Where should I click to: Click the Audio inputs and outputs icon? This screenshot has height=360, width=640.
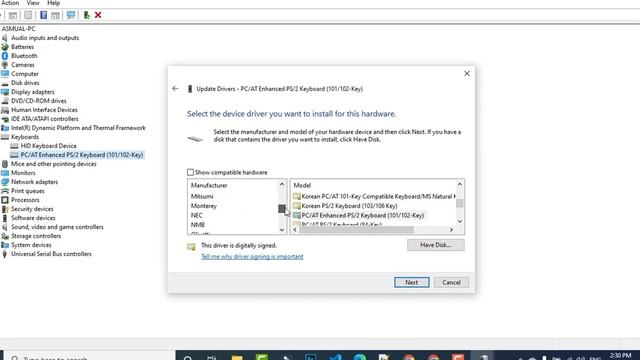click(x=5, y=38)
